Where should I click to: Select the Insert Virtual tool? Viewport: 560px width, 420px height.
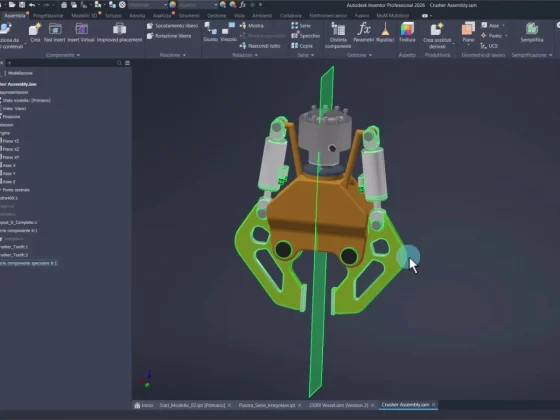coord(81,32)
